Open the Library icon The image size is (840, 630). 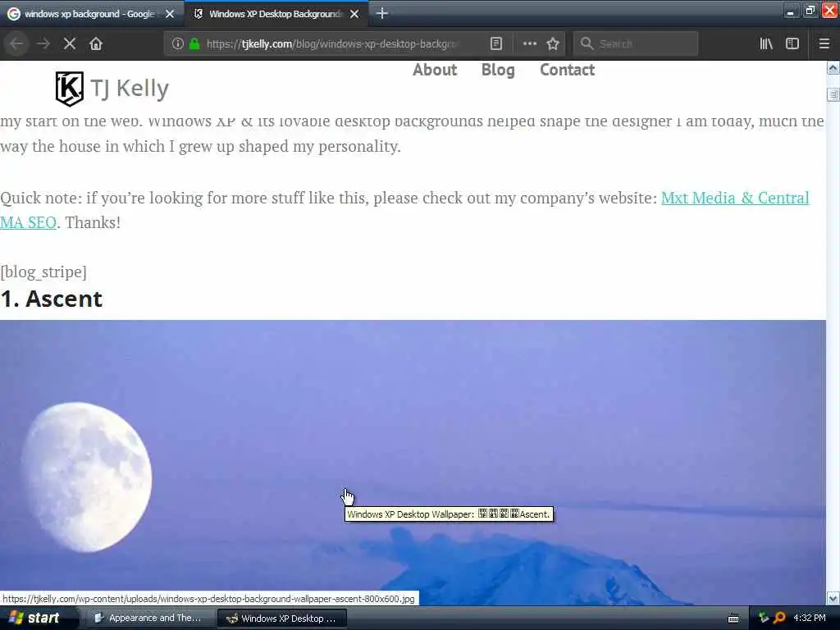point(766,44)
